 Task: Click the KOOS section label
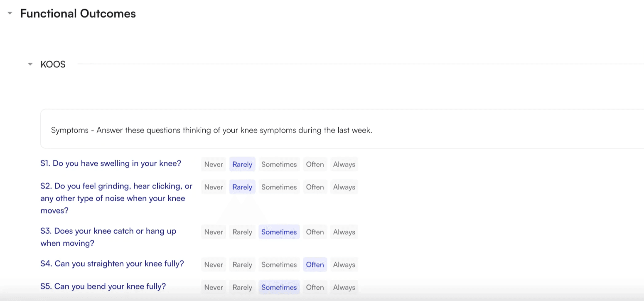point(53,64)
